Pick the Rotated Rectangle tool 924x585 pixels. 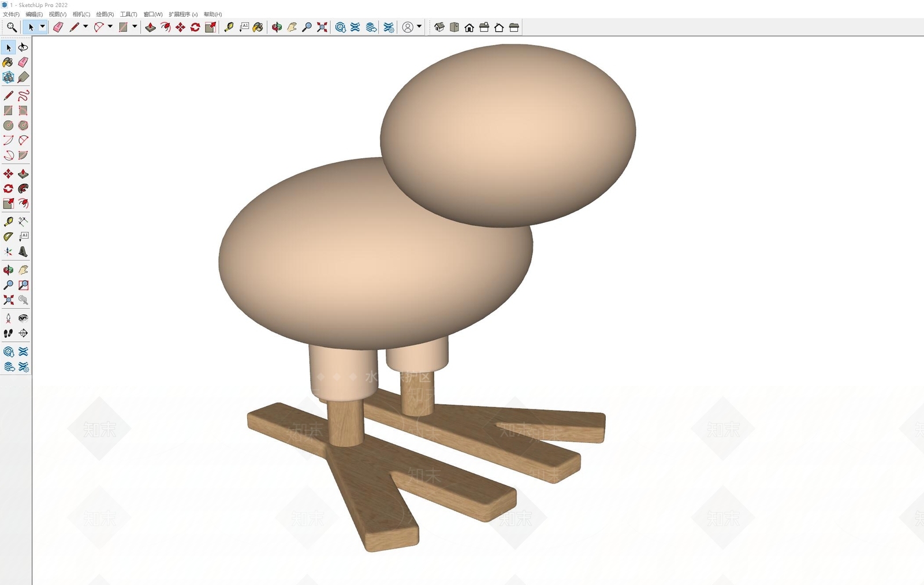coord(23,110)
